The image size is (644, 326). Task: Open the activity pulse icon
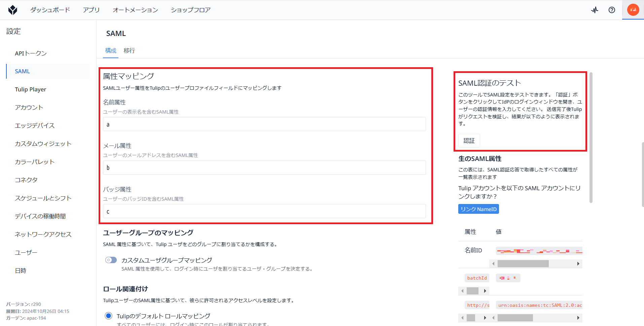[x=595, y=10]
